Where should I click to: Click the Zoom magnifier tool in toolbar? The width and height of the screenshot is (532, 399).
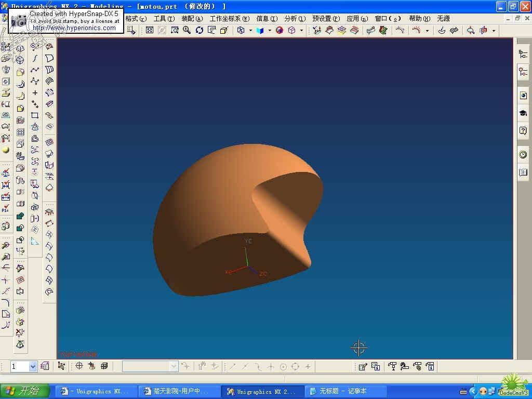pos(187,31)
